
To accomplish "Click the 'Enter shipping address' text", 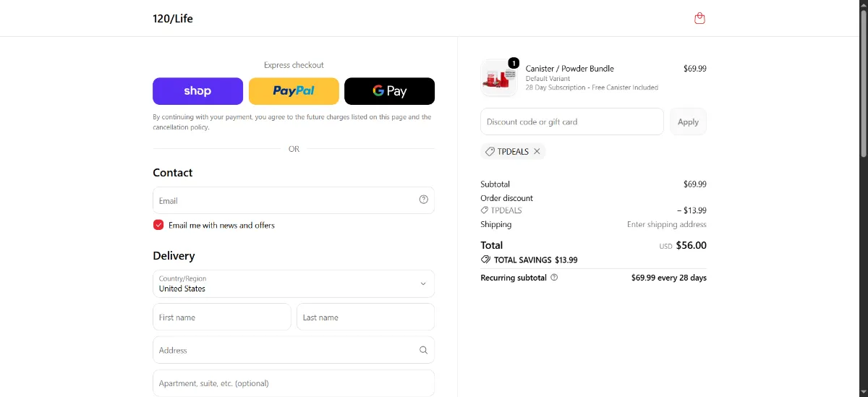I will (667, 224).
